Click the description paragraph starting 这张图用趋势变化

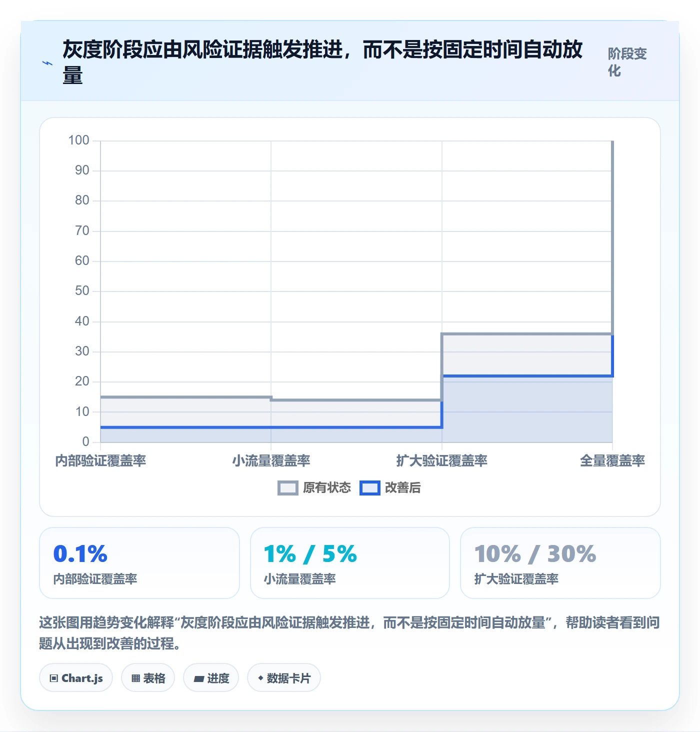[349, 633]
